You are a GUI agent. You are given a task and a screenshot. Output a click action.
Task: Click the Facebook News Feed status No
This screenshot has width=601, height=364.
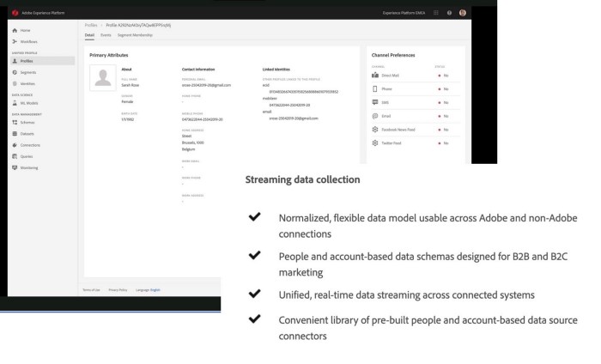tap(446, 130)
